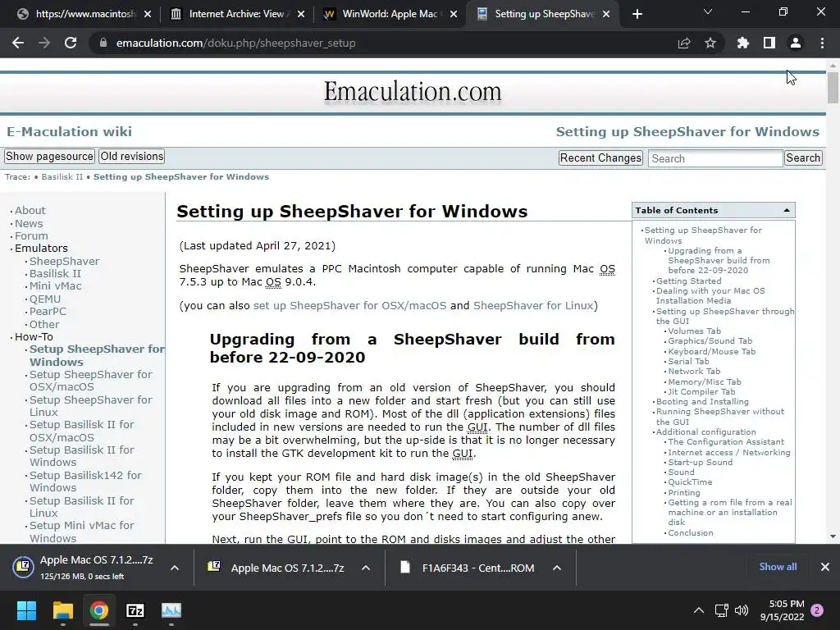This screenshot has height=630, width=840.
Task: Reload the page with the refresh icon
Action: pos(71,43)
